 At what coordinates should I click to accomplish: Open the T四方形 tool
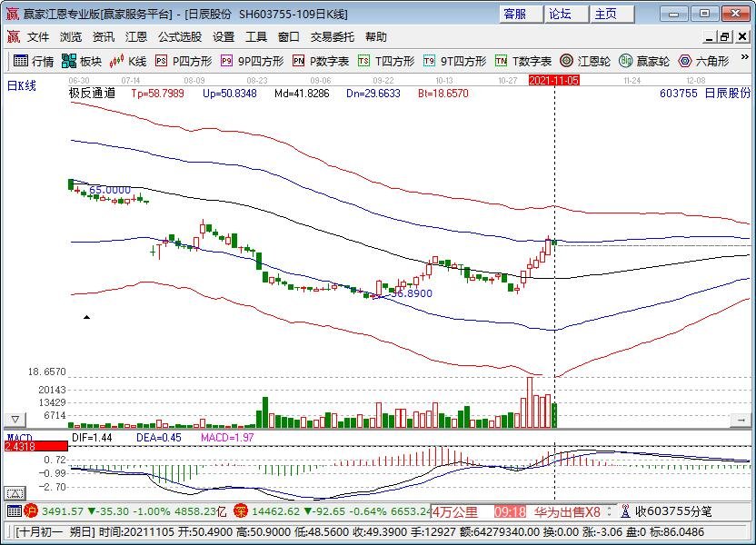(386, 61)
